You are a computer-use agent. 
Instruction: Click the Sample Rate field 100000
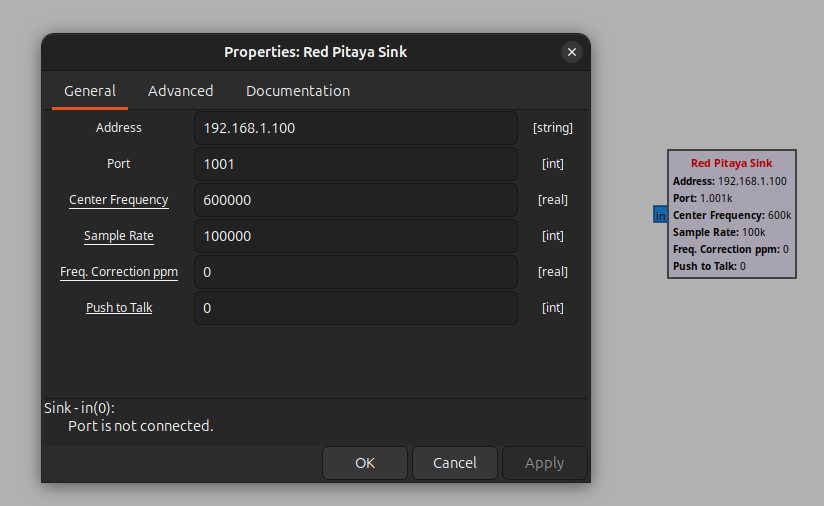click(356, 236)
